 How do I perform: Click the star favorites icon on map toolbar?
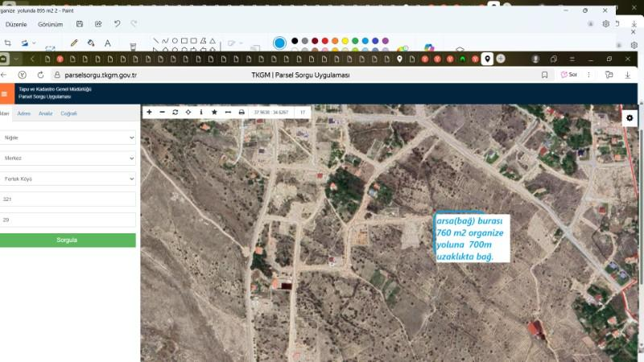tap(214, 112)
